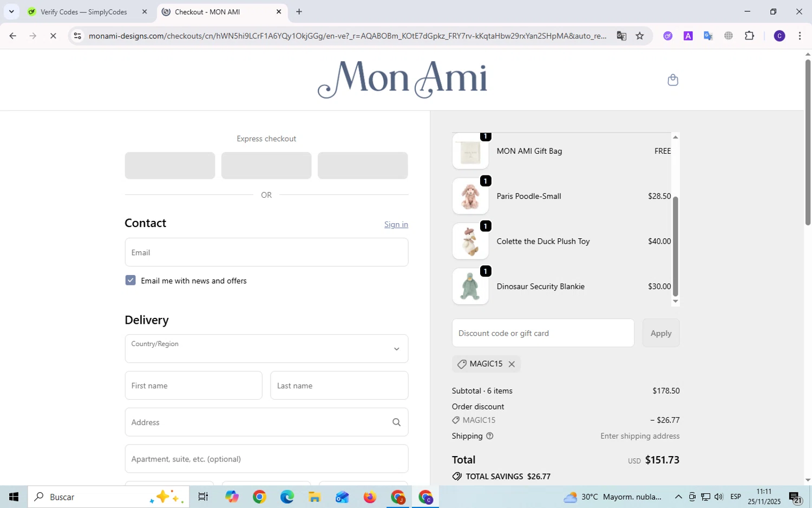Click the third express checkout button
812x508 pixels.
coord(363,165)
